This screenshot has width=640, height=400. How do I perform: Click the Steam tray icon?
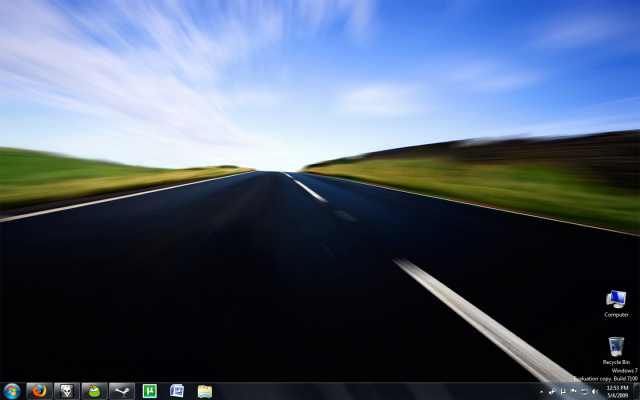(552, 391)
